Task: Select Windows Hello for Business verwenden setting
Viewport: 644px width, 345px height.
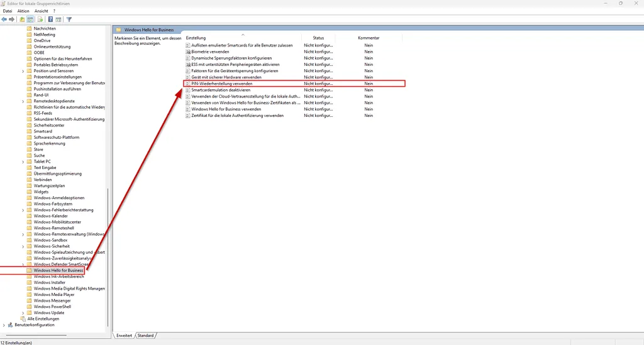Action: coord(226,109)
